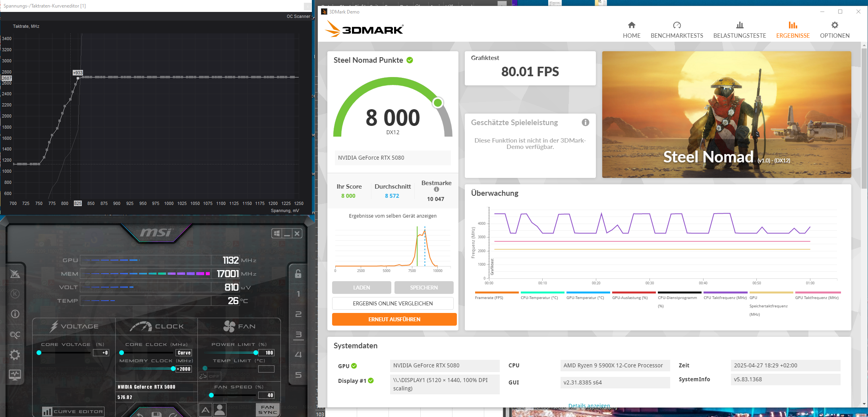This screenshot has height=417, width=868.
Task: Toggle GPU Speichertaktfrequenz series in the legend
Action: [771, 304]
